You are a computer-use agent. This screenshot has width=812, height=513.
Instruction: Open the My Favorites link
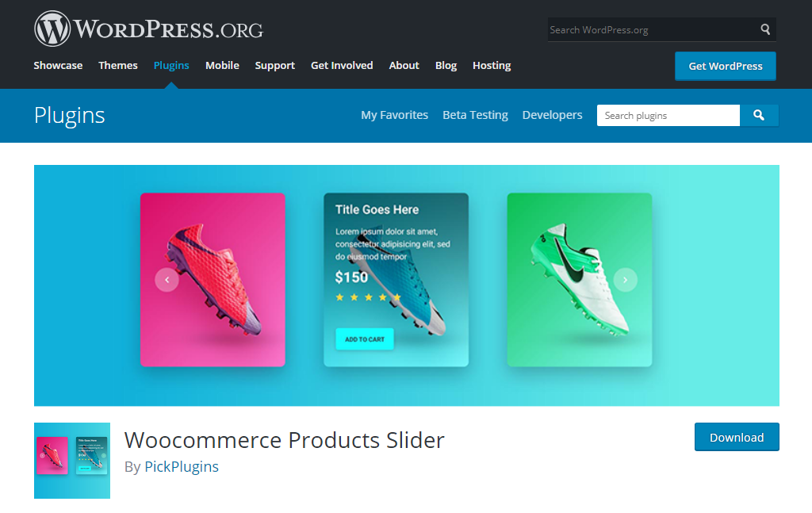(x=395, y=116)
